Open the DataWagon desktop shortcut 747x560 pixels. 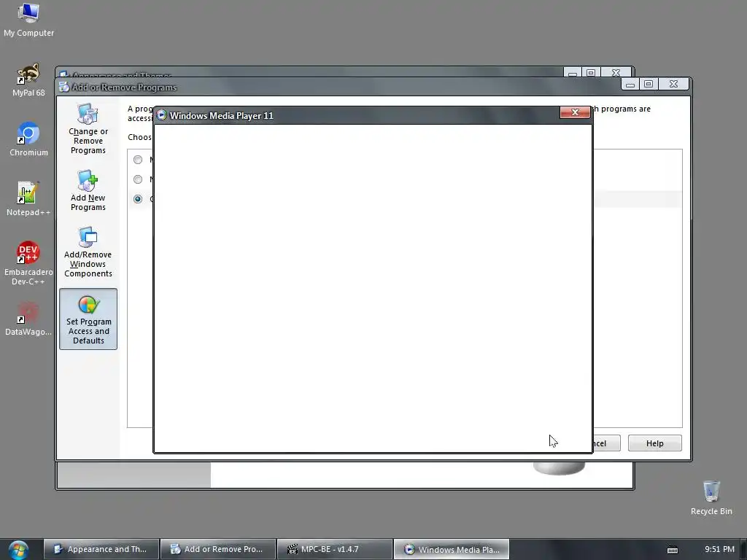point(28,319)
